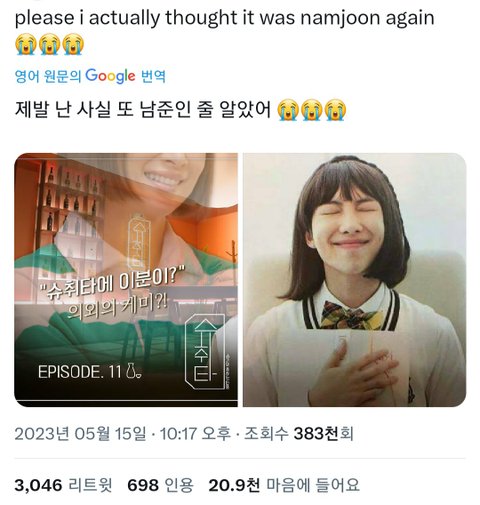Click the 조회수 383천회 view count
480x505 pixels.
(299, 433)
